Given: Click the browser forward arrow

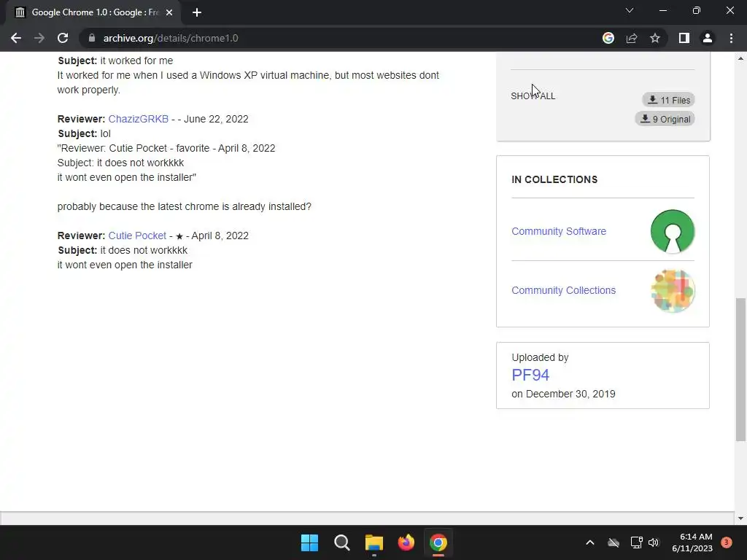Looking at the screenshot, I should (39, 38).
